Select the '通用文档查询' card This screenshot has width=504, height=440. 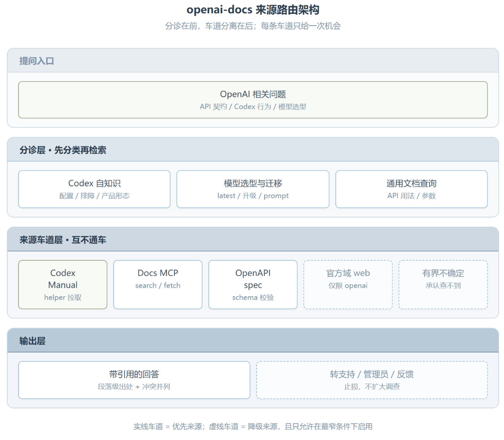point(411,189)
